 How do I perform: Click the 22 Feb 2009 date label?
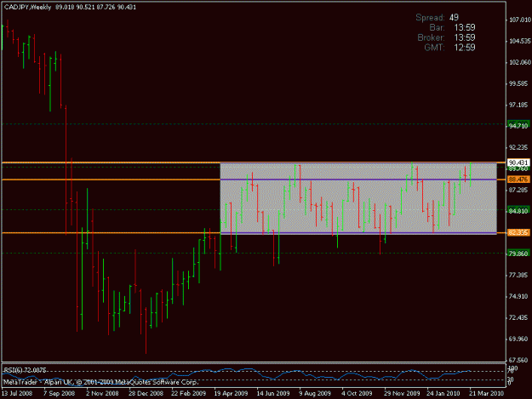tap(188, 393)
